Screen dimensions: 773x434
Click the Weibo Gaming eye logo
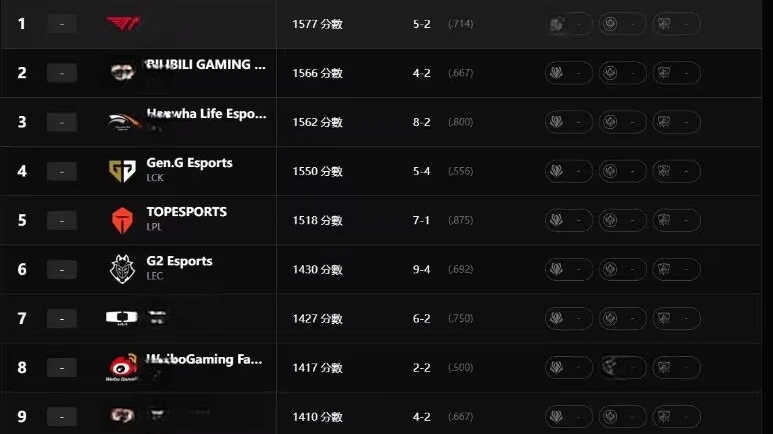point(123,367)
